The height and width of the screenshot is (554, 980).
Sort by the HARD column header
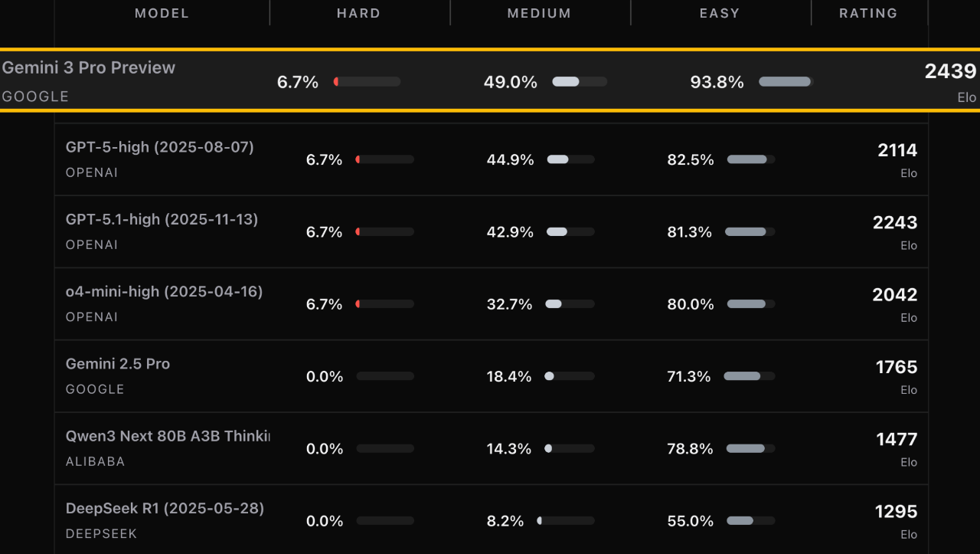click(x=358, y=13)
